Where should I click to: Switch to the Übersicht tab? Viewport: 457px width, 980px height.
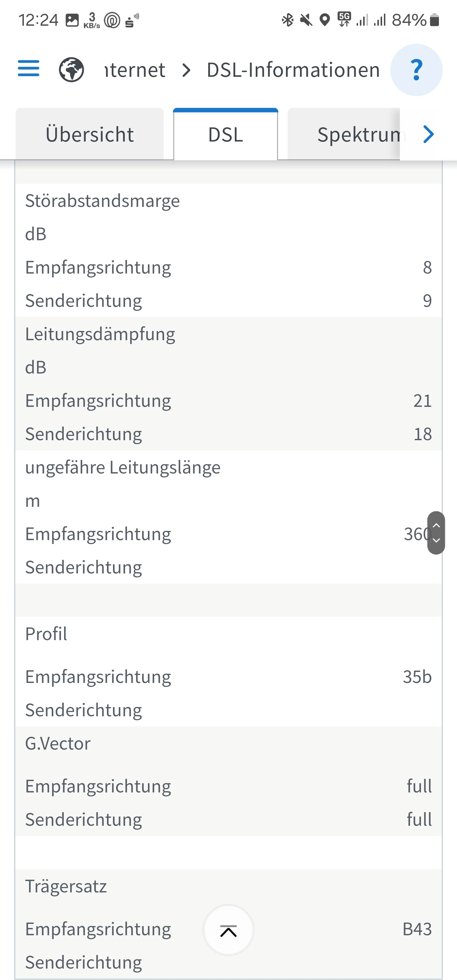coord(89,134)
